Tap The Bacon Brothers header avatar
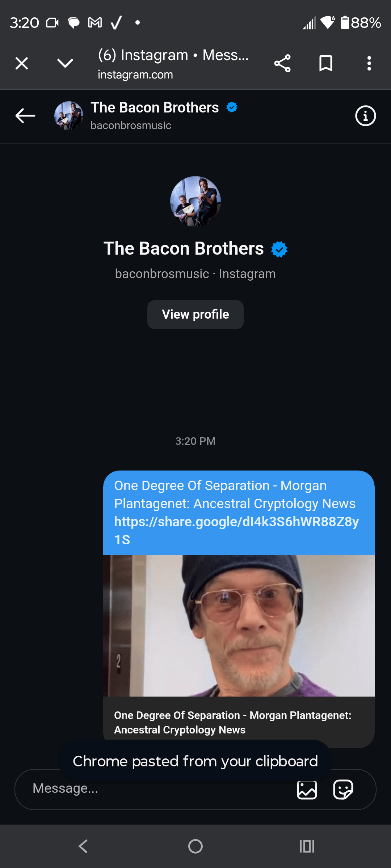The width and height of the screenshot is (391, 868). point(69,116)
